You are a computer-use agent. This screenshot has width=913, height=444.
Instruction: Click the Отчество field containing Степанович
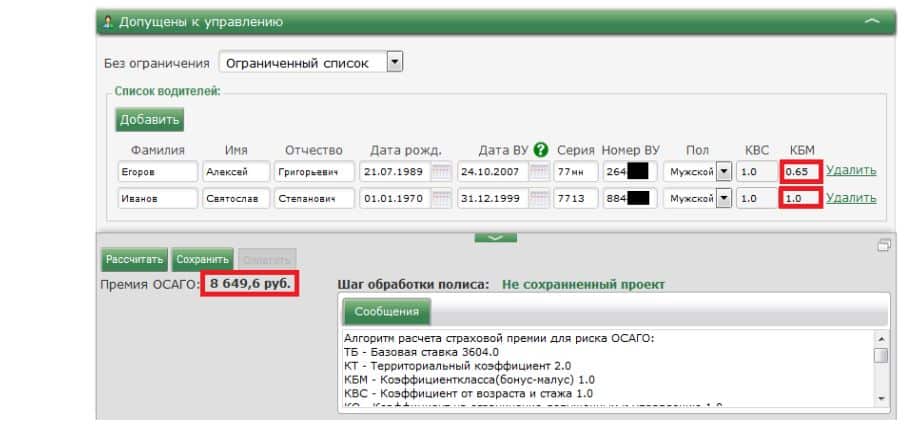point(314,198)
